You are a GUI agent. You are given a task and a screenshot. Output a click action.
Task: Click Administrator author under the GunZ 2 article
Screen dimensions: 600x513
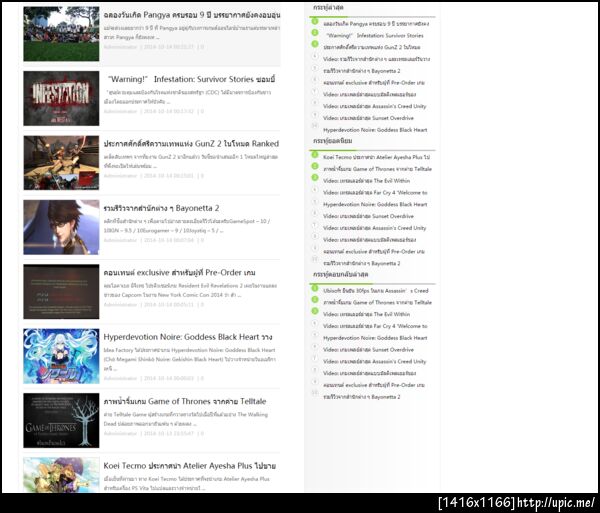[120, 176]
